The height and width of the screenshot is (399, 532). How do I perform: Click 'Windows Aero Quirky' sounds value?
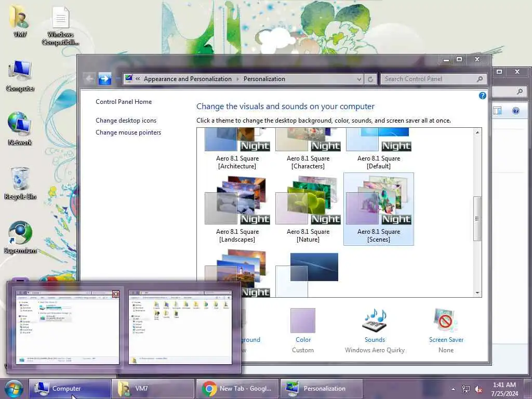(375, 350)
